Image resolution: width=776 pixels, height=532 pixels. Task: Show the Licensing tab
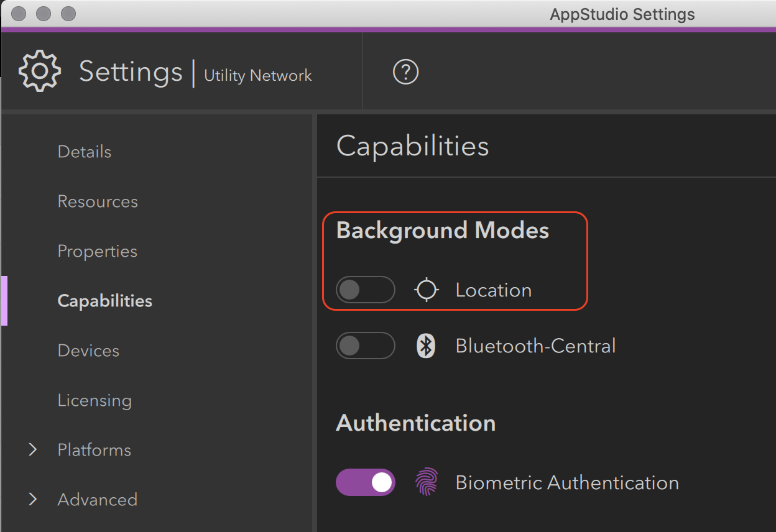click(95, 400)
